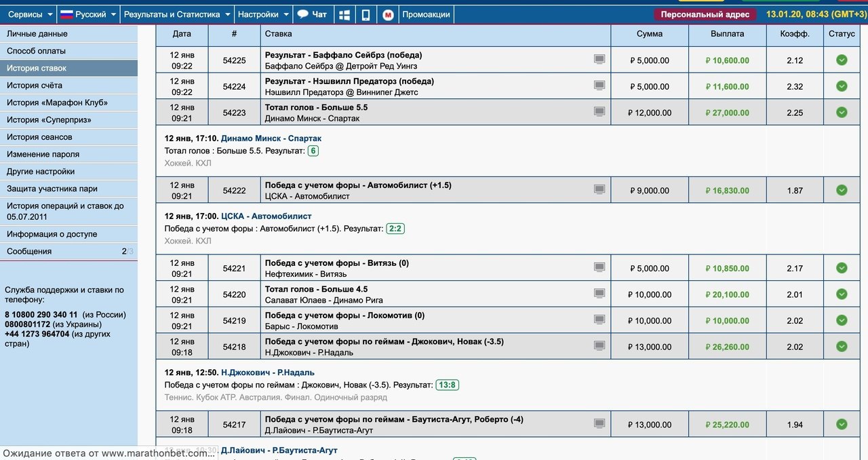Go to История сеансов
The image size is (868, 460).
(68, 137)
